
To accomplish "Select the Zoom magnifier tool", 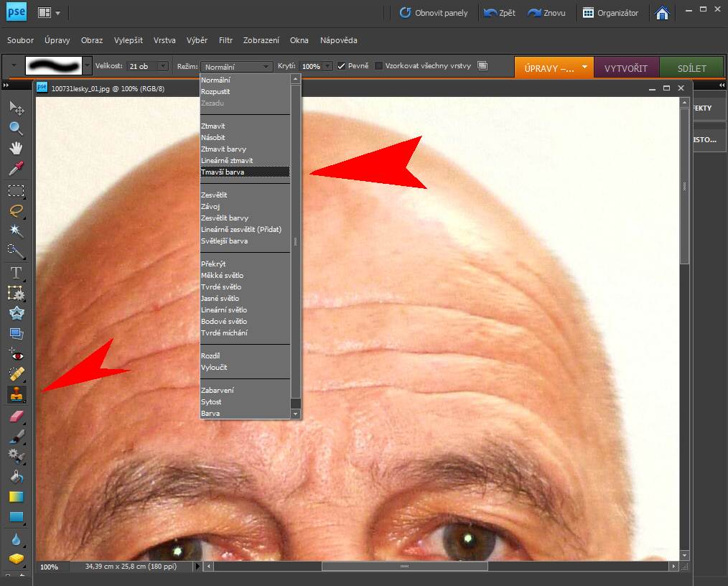I will tap(16, 129).
